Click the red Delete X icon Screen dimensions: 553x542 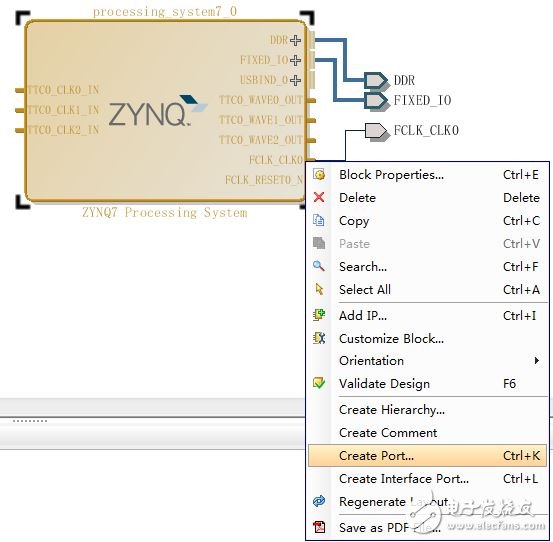(319, 197)
